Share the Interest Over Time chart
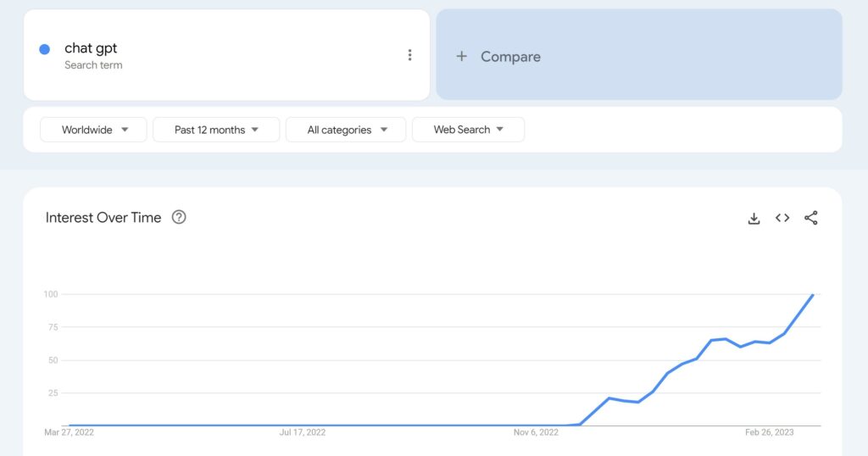 (x=811, y=218)
